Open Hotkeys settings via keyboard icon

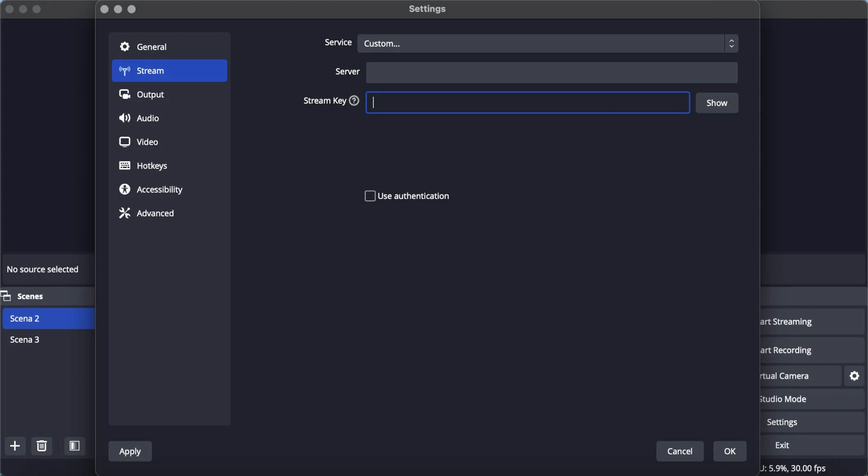(x=125, y=165)
